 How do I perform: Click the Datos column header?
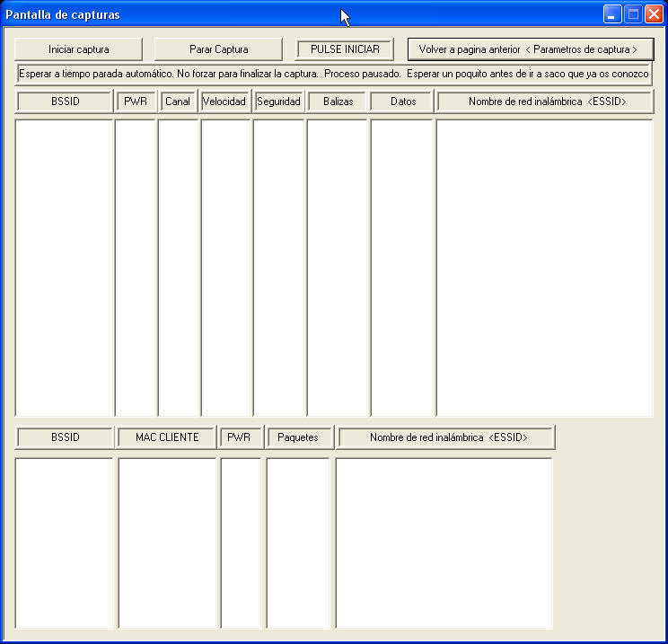(x=402, y=101)
